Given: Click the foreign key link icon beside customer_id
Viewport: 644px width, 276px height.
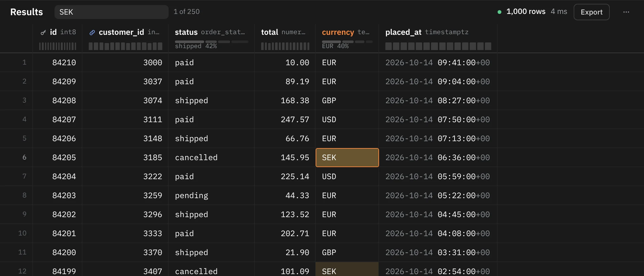Looking at the screenshot, I should click(x=92, y=32).
